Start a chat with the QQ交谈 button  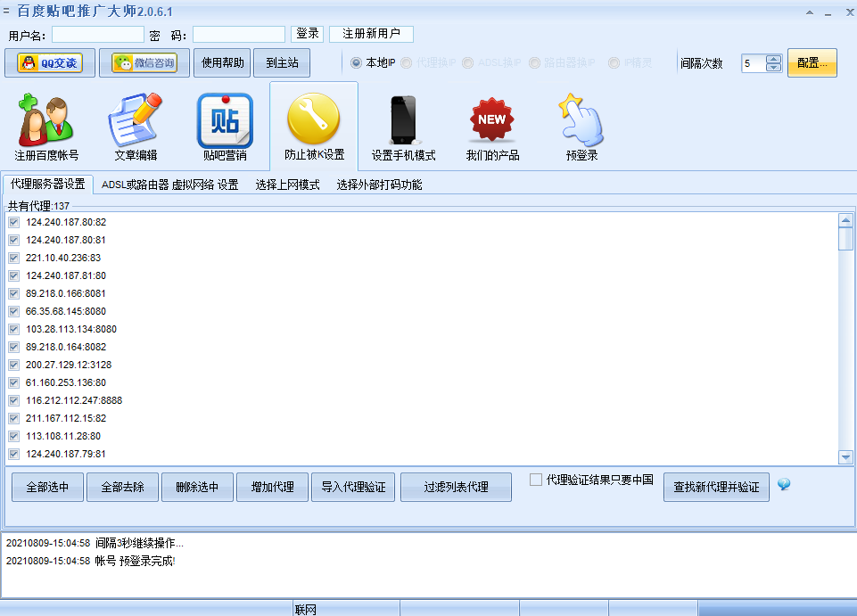[50, 63]
